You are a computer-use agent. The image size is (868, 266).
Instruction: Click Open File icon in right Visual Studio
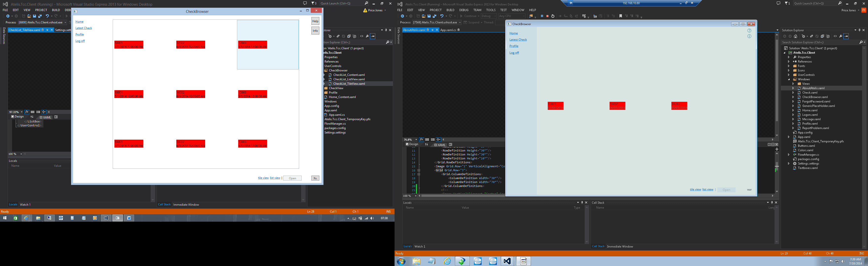pos(424,16)
